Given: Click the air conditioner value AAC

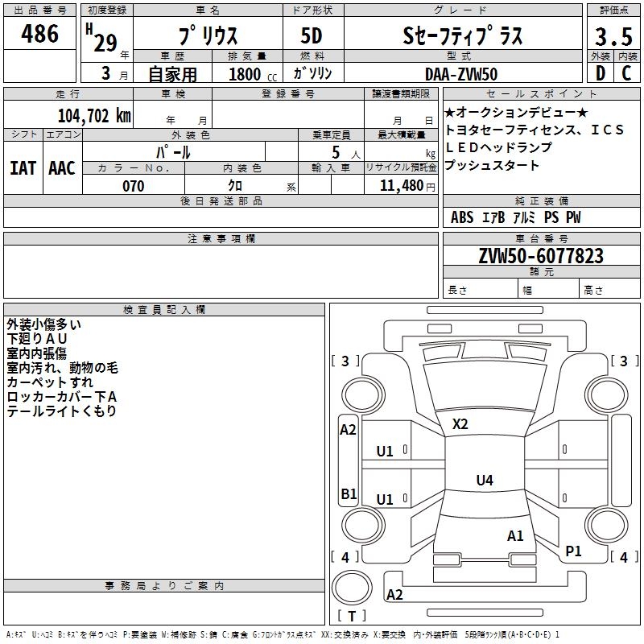Looking at the screenshot, I should point(62,168).
